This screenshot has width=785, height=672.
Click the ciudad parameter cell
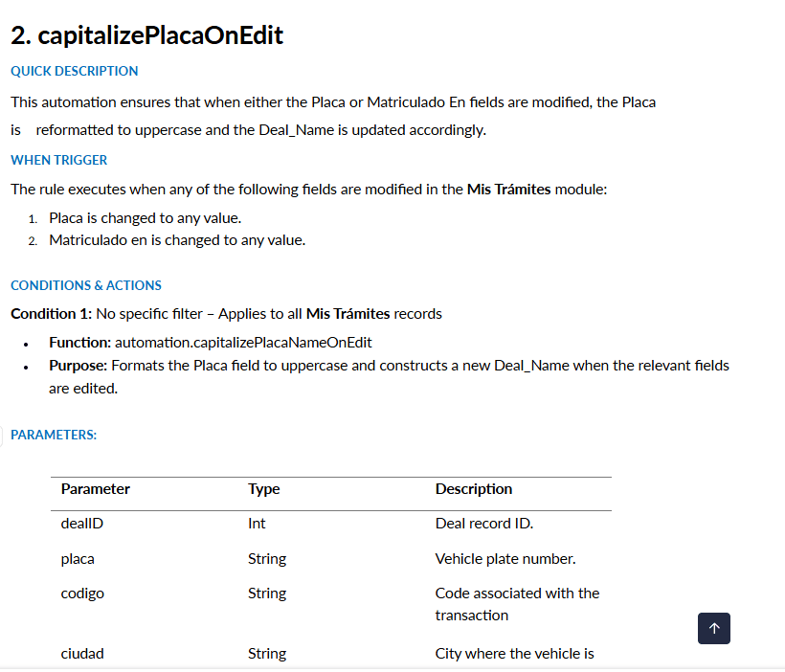click(82, 654)
